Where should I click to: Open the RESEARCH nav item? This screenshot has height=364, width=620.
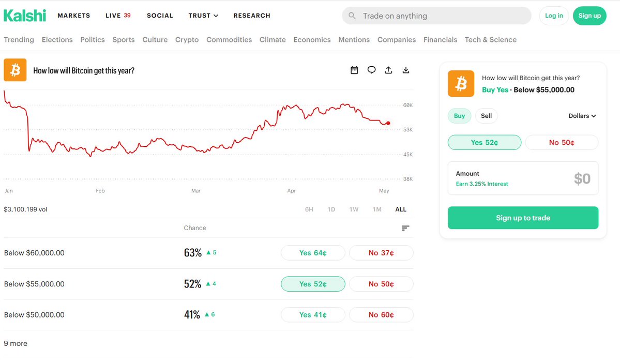pos(252,16)
